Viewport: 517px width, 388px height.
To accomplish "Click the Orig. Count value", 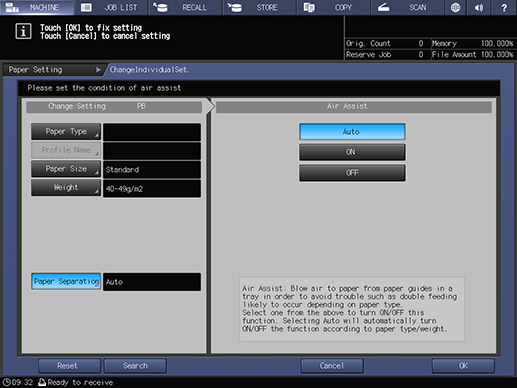I will tap(421, 43).
